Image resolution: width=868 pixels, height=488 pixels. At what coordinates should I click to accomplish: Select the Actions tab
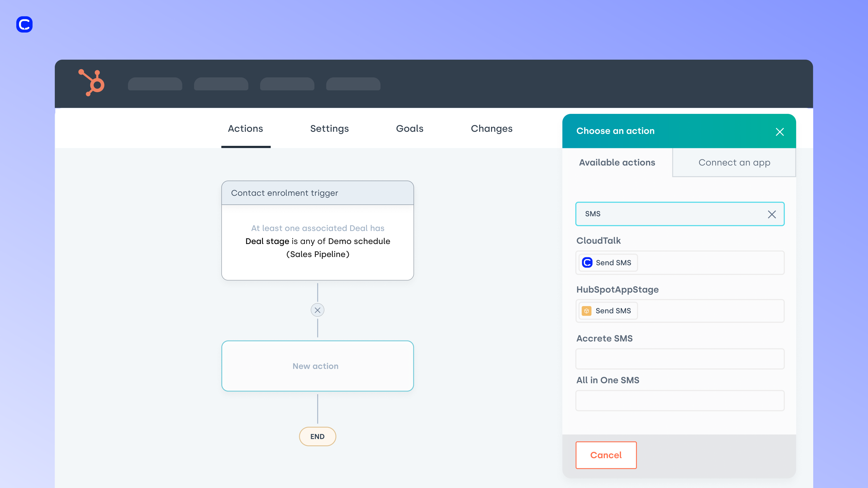[245, 129]
